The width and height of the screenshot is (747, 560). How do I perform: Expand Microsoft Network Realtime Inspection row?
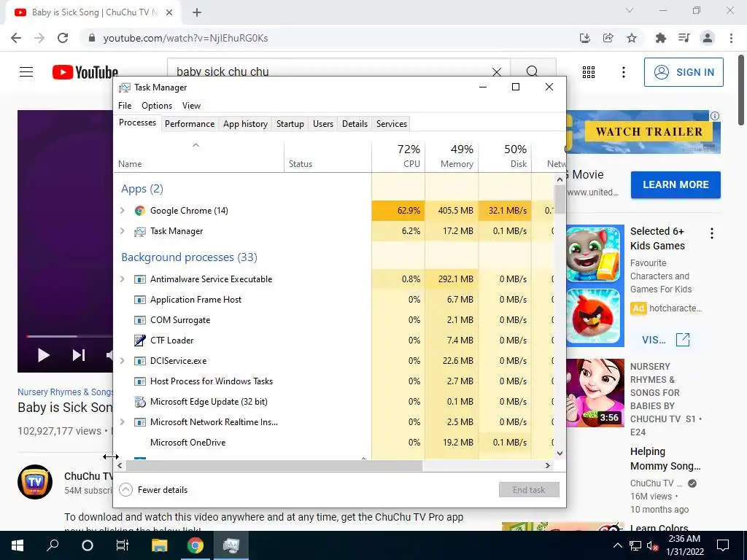click(123, 422)
